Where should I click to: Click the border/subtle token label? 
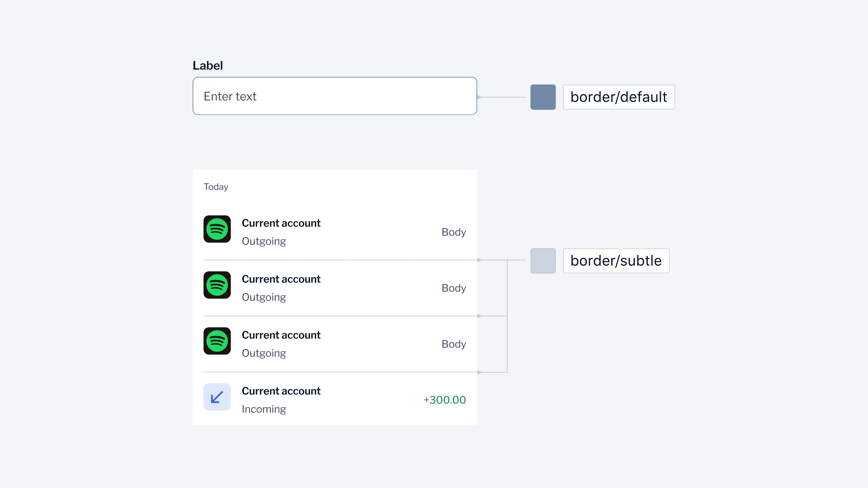(x=616, y=261)
